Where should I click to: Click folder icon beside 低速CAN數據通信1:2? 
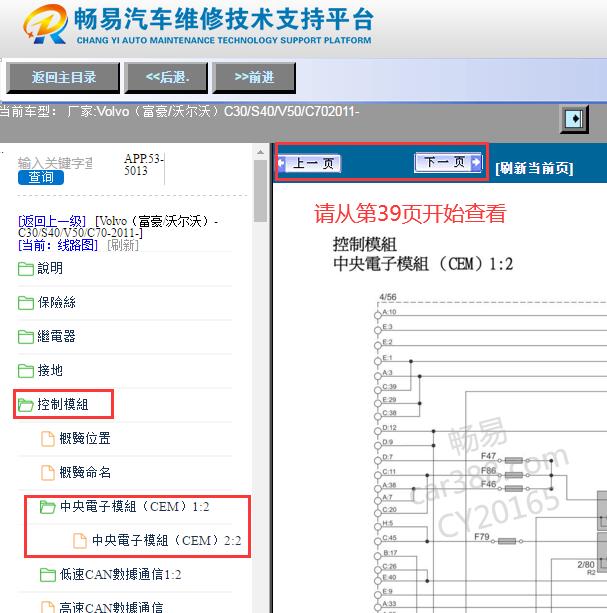48,575
